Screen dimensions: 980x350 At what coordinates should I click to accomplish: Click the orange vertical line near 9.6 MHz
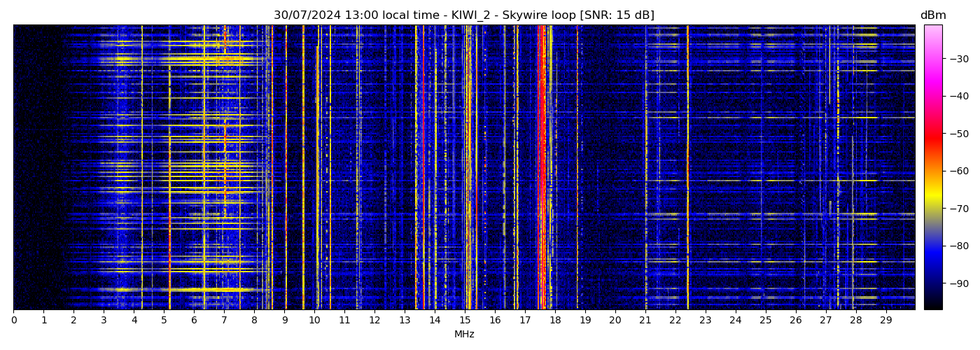coord(303,168)
